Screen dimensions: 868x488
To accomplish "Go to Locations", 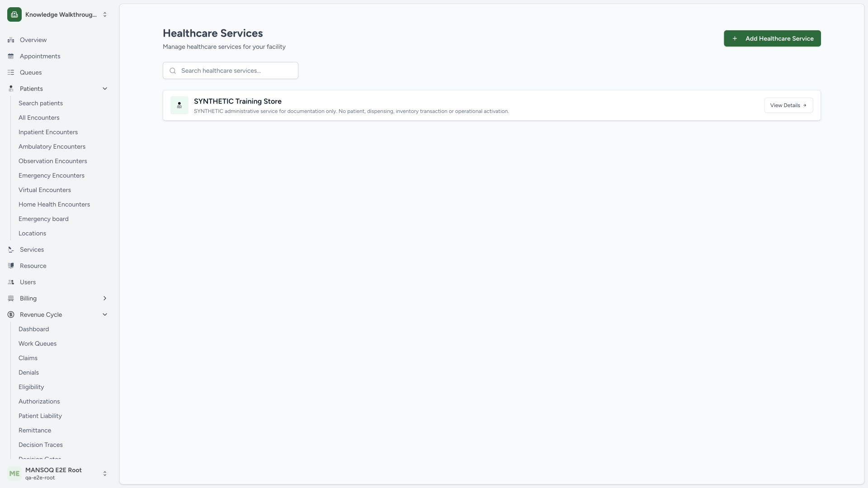I will 32,233.
